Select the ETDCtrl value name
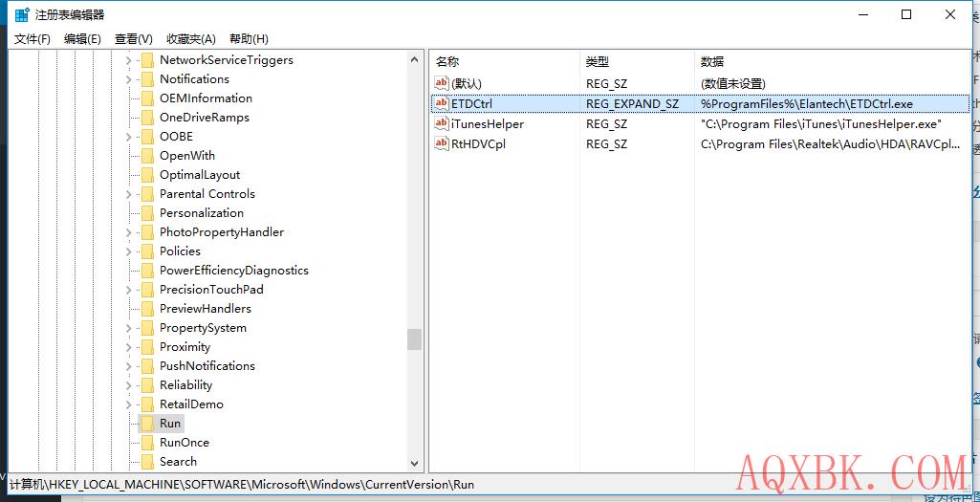980x502 pixels. click(x=472, y=104)
